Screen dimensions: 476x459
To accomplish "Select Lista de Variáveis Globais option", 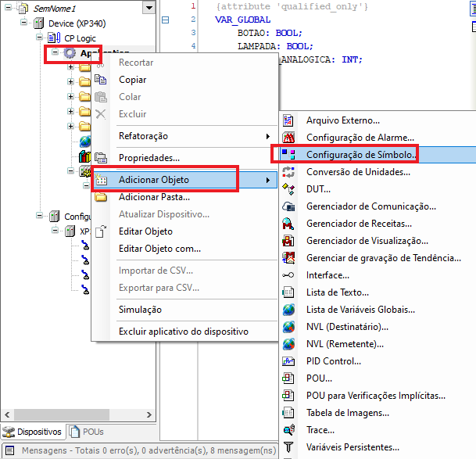I will (x=360, y=310).
